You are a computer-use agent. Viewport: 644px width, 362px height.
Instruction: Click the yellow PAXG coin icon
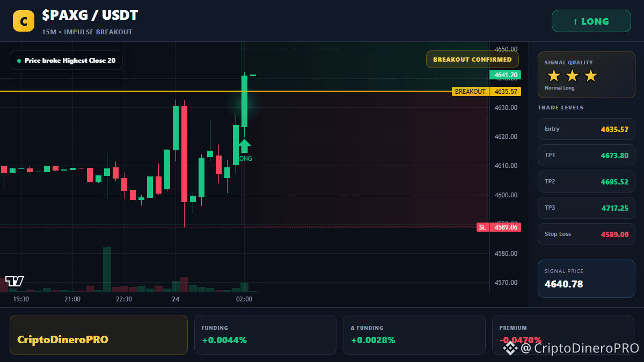(x=24, y=21)
